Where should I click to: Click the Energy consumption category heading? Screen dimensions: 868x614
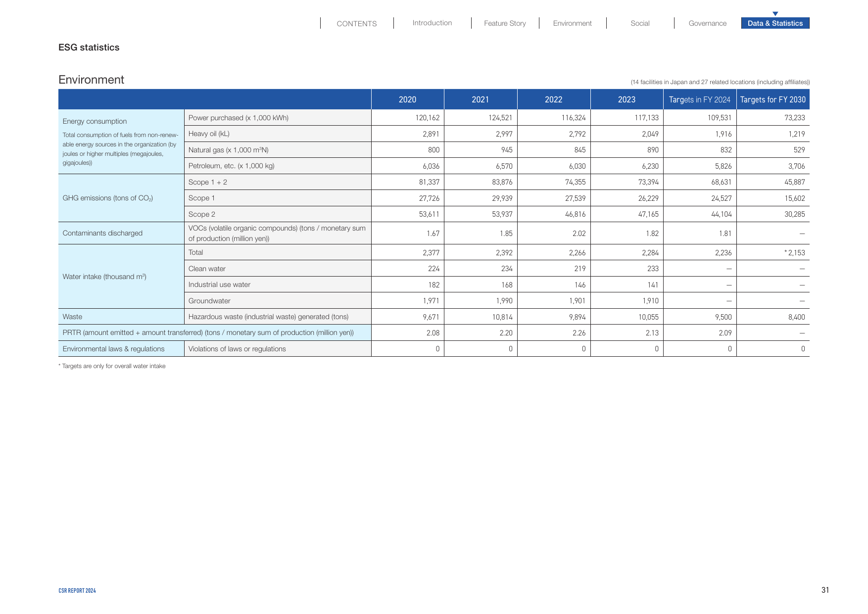pyautogui.click(x=95, y=121)
